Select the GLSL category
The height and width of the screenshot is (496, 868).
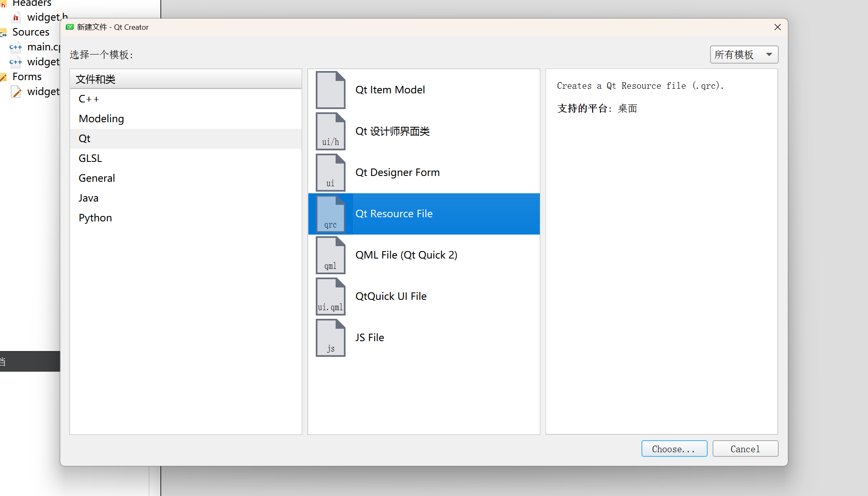click(90, 159)
